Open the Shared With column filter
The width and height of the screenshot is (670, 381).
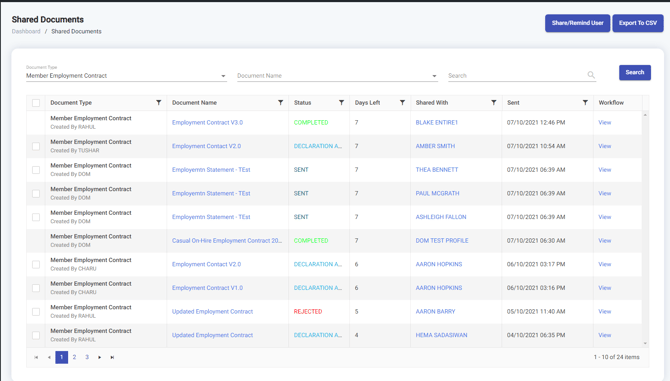tap(494, 103)
